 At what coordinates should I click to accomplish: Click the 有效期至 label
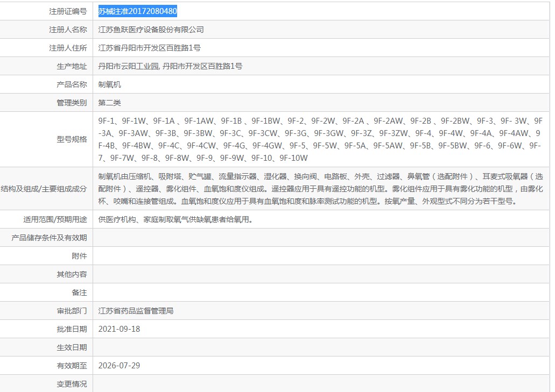pos(72,366)
